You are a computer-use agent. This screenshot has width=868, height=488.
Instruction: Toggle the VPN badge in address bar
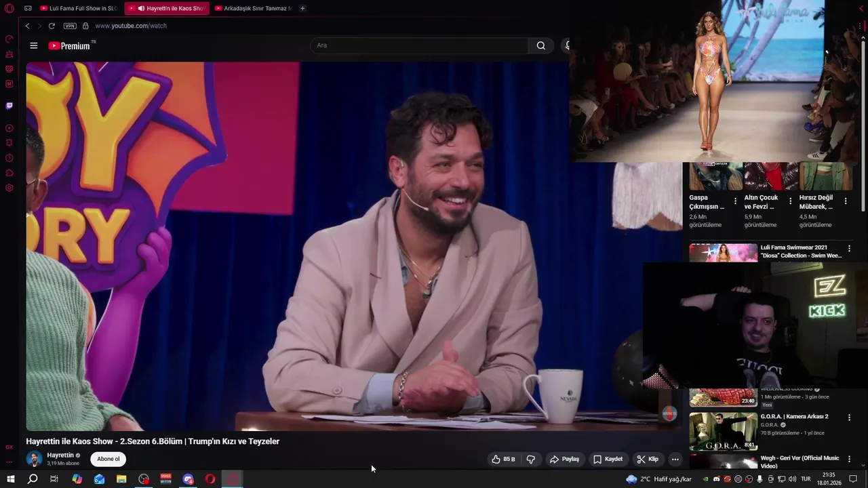(x=70, y=26)
